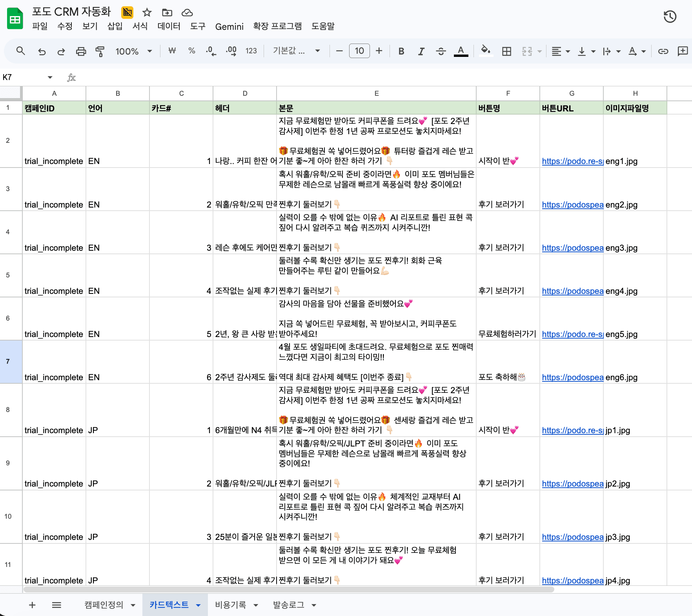Click the move-to-folder icon
Image resolution: width=692 pixels, height=616 pixels.
(167, 13)
